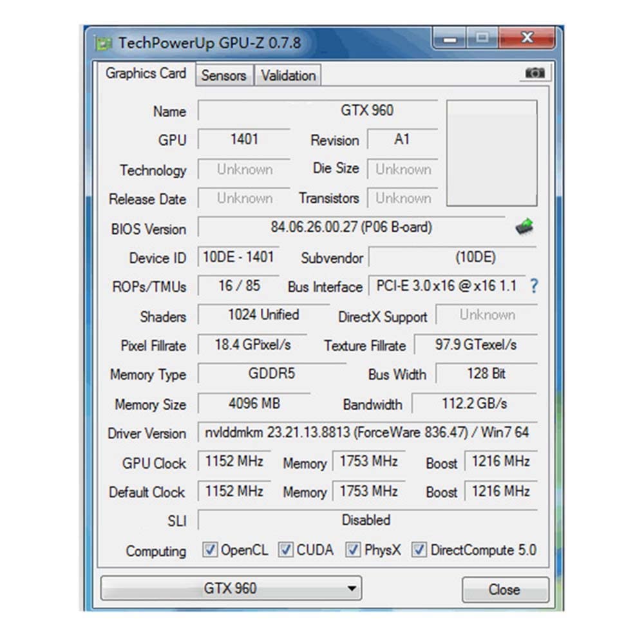Click the GPU-Z title bar app icon
The image size is (644, 644).
103,43
